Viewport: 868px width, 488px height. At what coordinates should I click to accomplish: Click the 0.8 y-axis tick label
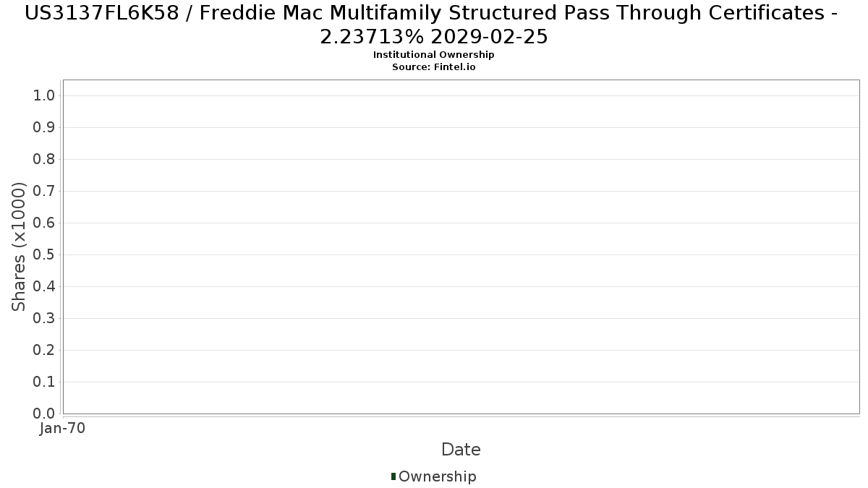coord(45,160)
